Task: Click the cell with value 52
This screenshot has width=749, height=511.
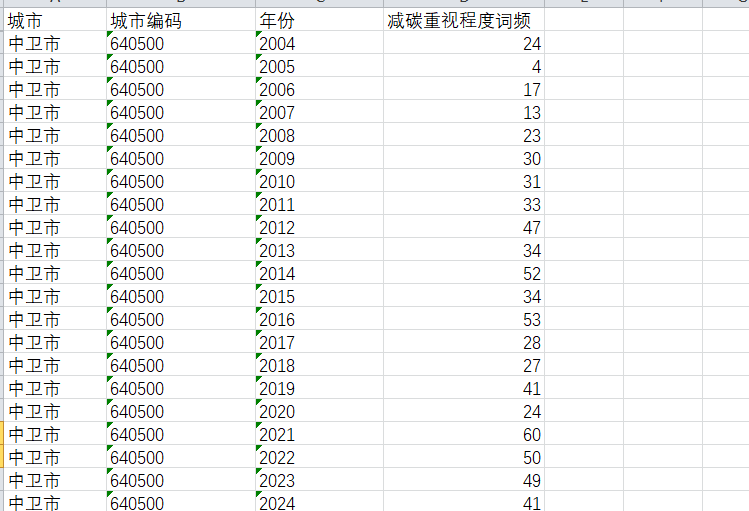Action: click(x=464, y=274)
